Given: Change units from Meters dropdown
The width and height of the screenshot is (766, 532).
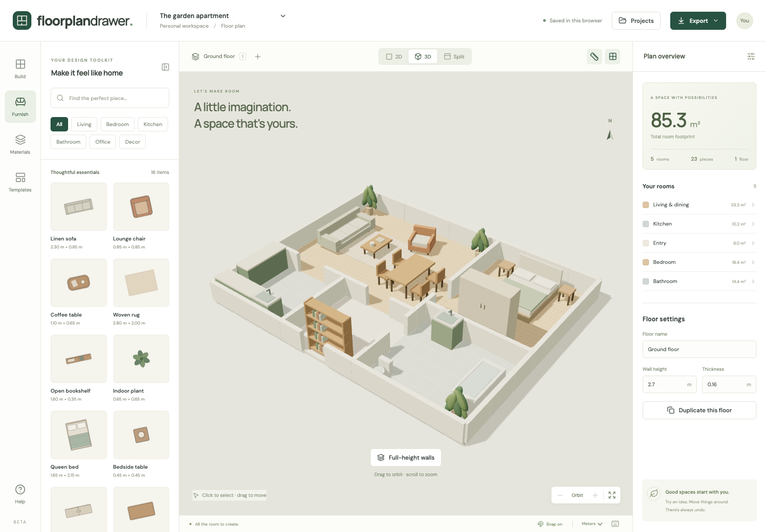Looking at the screenshot, I should click(x=592, y=524).
